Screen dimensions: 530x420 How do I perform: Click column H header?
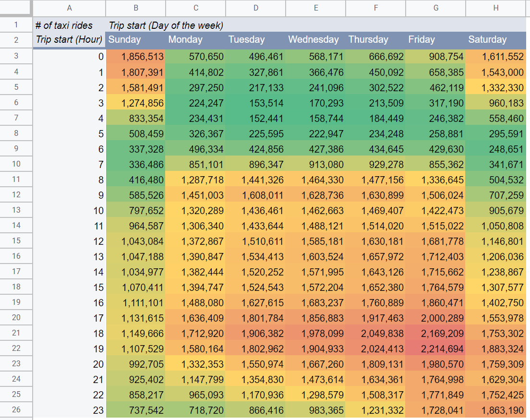[x=496, y=8]
